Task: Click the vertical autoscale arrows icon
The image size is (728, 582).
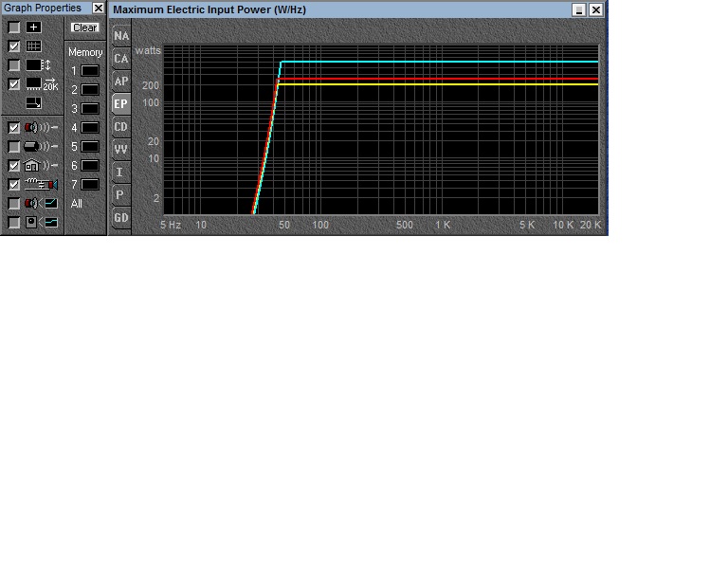Action: [39, 65]
